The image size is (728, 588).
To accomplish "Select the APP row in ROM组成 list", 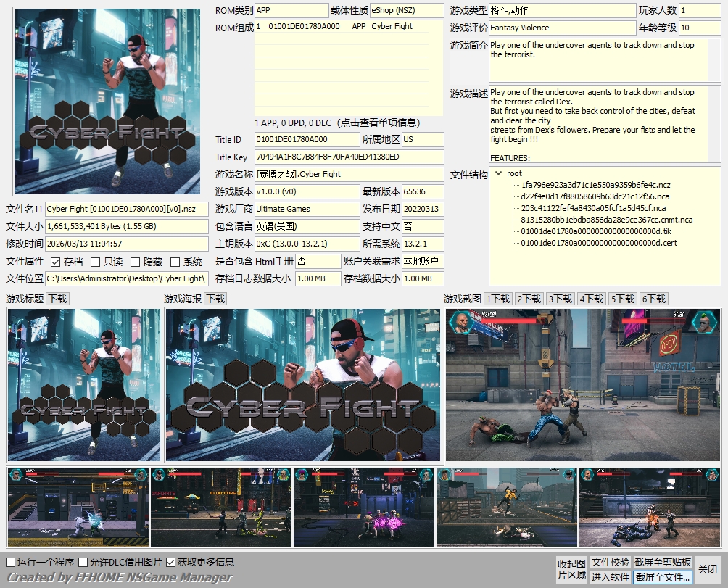I will [348, 27].
